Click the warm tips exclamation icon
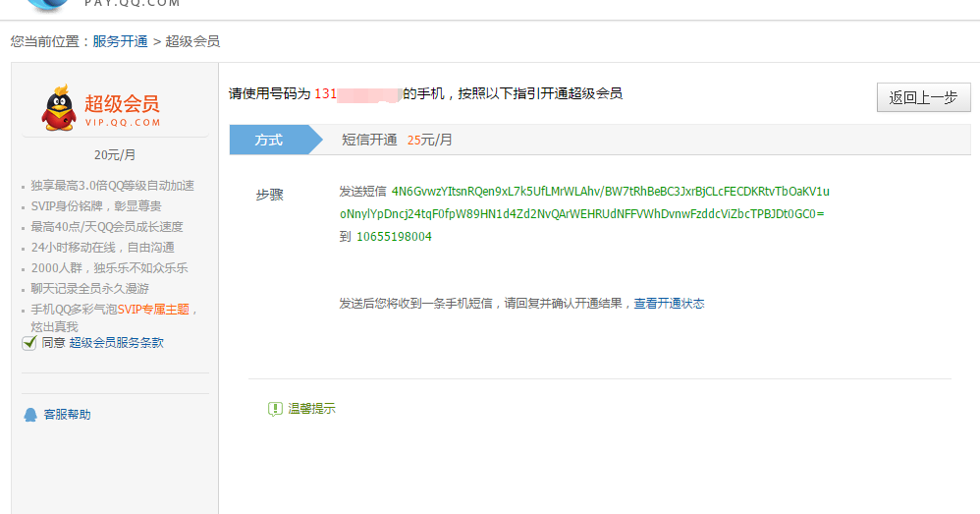The height and width of the screenshot is (514, 980). (x=275, y=409)
